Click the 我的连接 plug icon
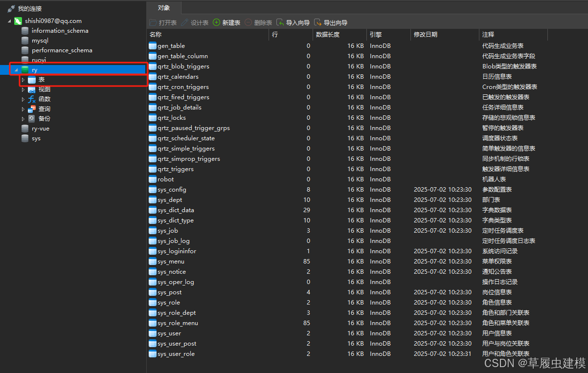This screenshot has width=588, height=373. point(11,9)
